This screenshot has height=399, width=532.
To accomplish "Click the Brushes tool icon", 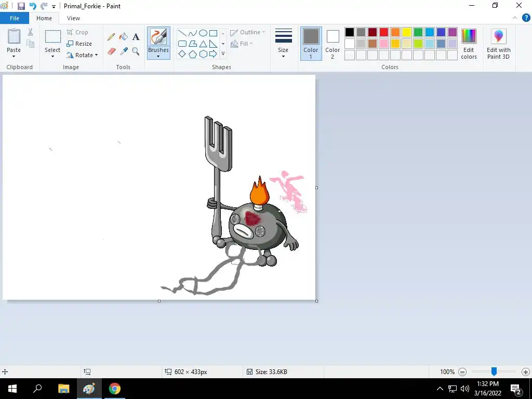I will 158,36.
